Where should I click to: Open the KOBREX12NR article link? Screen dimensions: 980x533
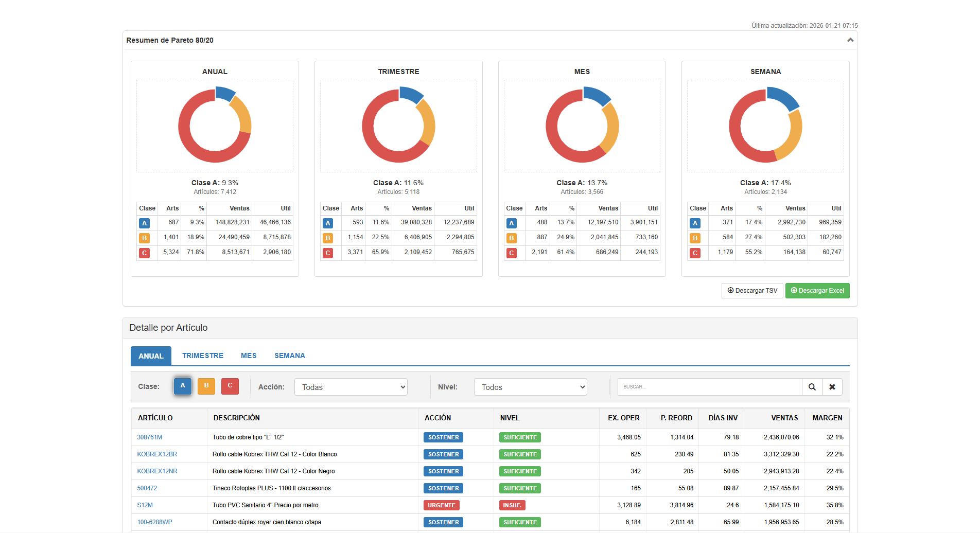click(157, 471)
